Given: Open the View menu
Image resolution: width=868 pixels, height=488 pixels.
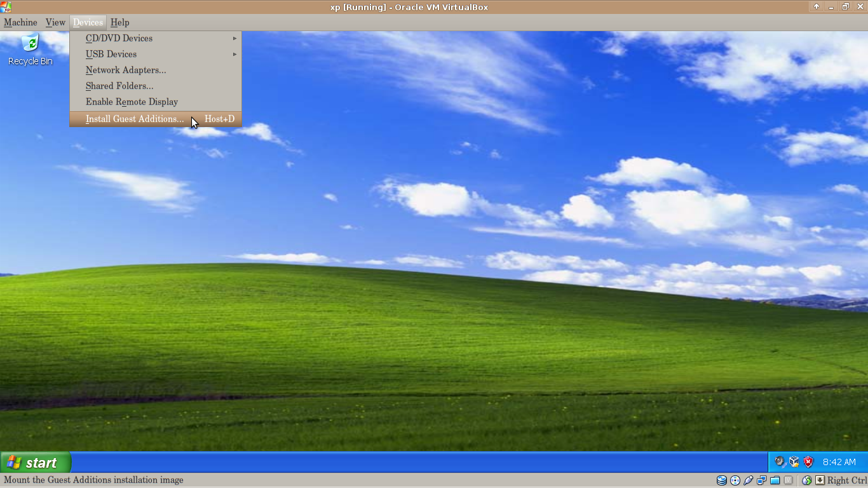Looking at the screenshot, I should (55, 22).
